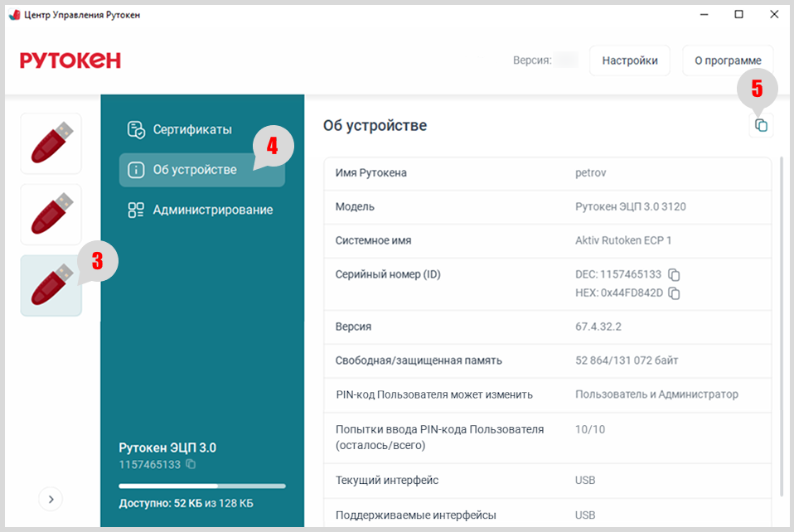Open the Об устройстве section
The height and width of the screenshot is (532, 794).
pyautogui.click(x=195, y=170)
